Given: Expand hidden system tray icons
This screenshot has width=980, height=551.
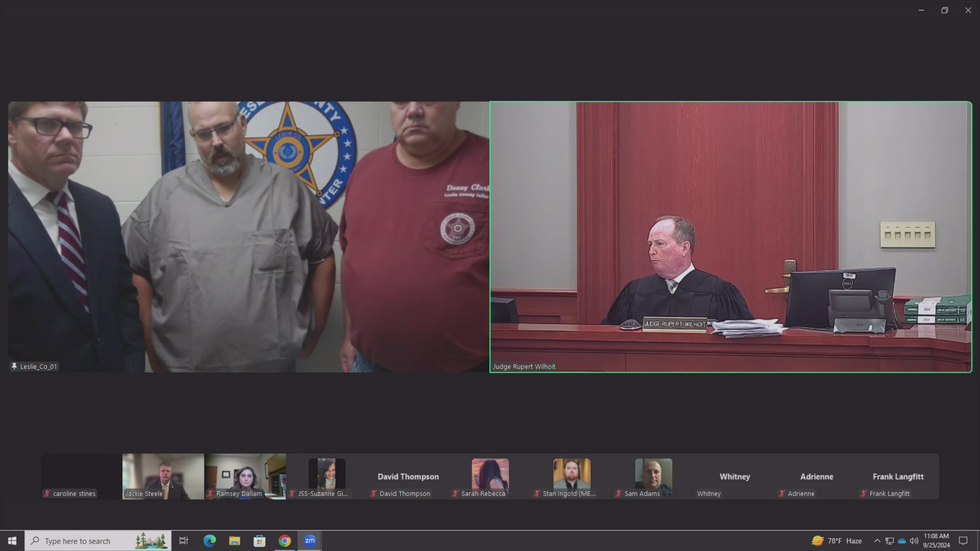Looking at the screenshot, I should 877,540.
